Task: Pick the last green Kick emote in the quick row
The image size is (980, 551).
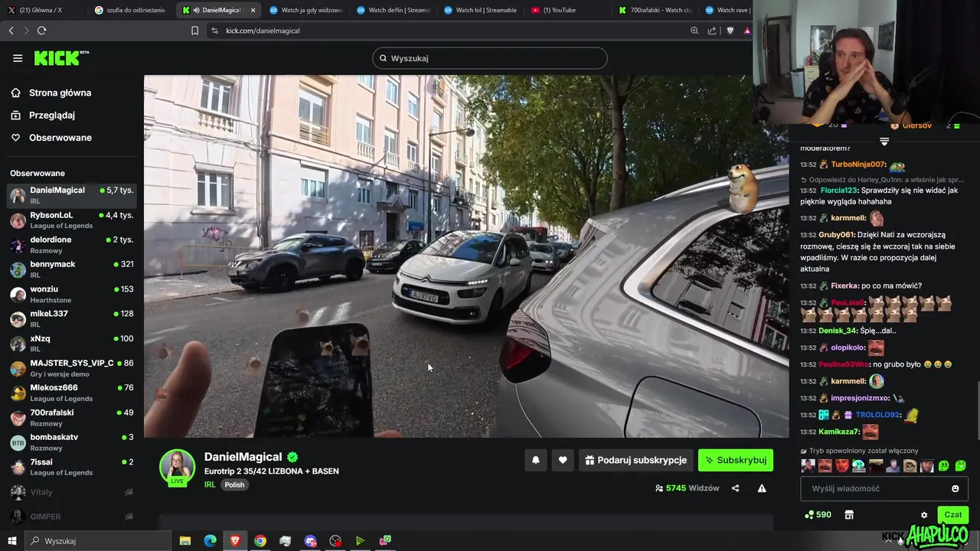Action: 962,465
